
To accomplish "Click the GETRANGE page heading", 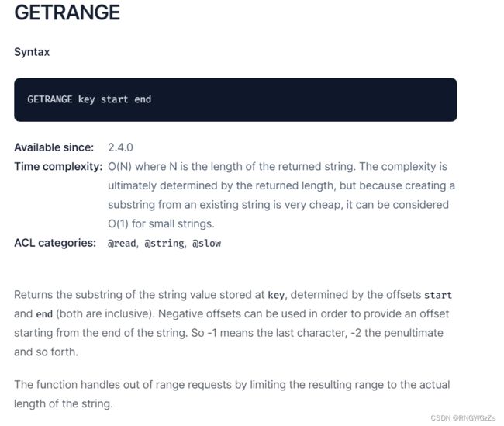I will (x=67, y=12).
